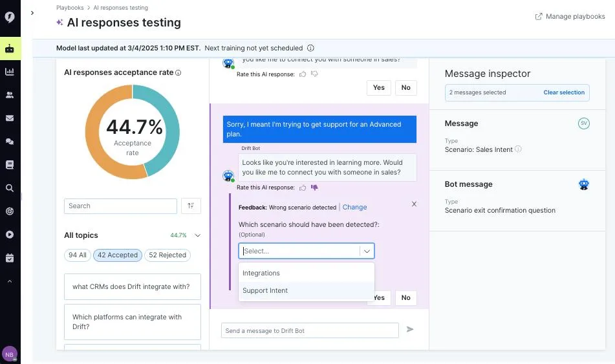Click the sort icon beside the Search field
The width and height of the screenshot is (615, 364).
point(191,206)
